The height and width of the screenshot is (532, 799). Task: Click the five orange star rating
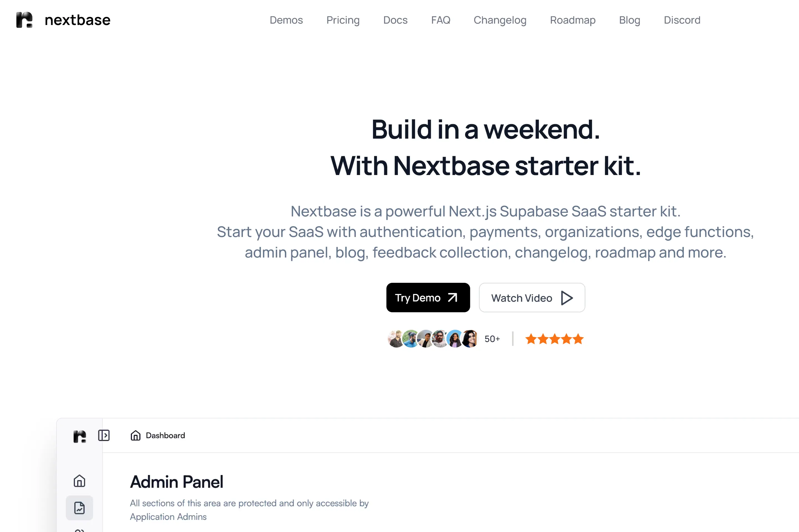tap(554, 339)
